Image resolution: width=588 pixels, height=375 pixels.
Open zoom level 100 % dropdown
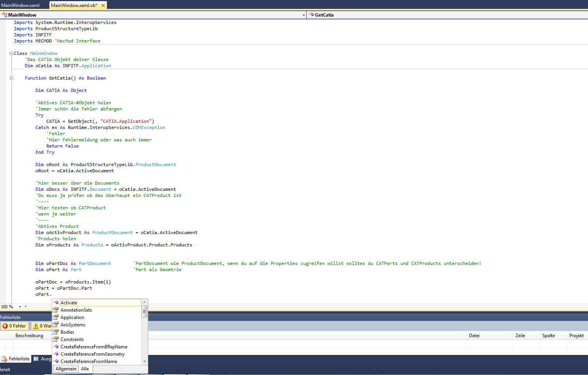[20, 307]
